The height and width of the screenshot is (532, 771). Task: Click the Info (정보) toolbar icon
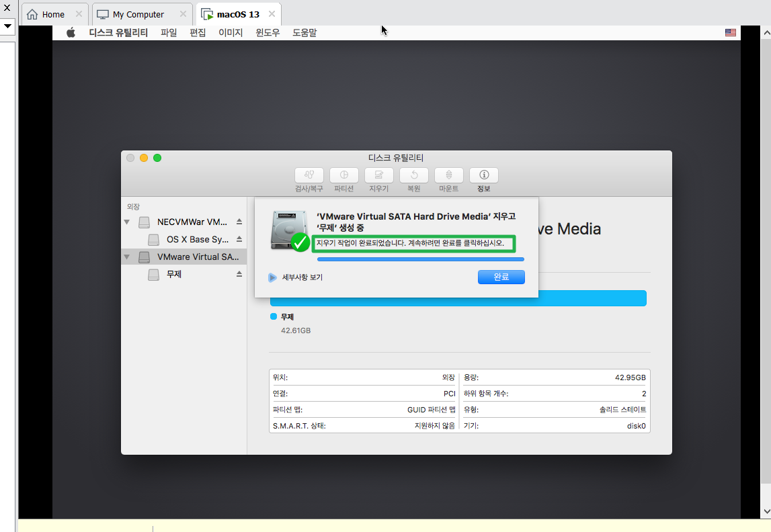[484, 175]
